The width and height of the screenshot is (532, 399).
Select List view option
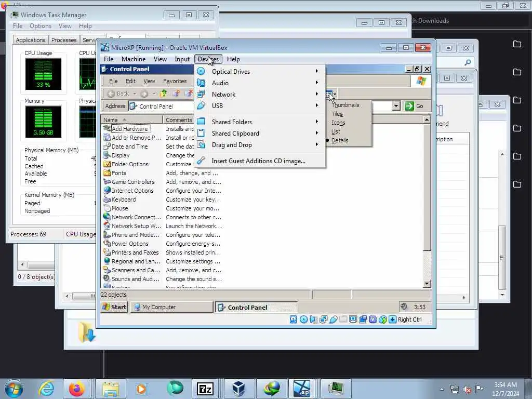336,131
